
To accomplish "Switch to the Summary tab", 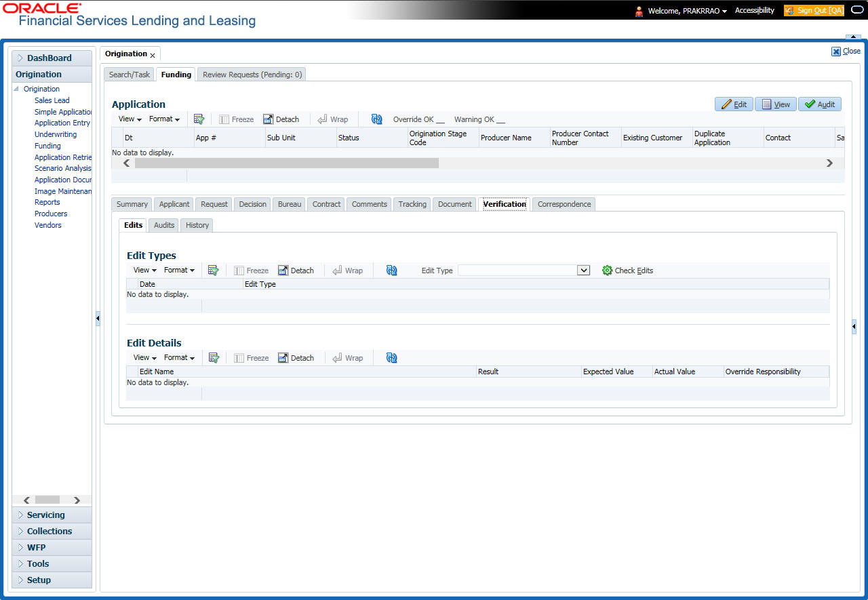I will (132, 204).
